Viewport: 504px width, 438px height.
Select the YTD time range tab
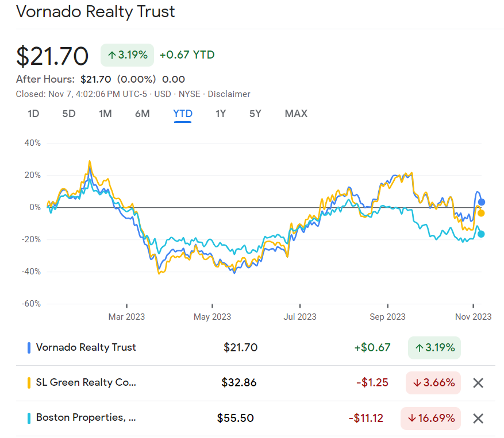click(183, 114)
